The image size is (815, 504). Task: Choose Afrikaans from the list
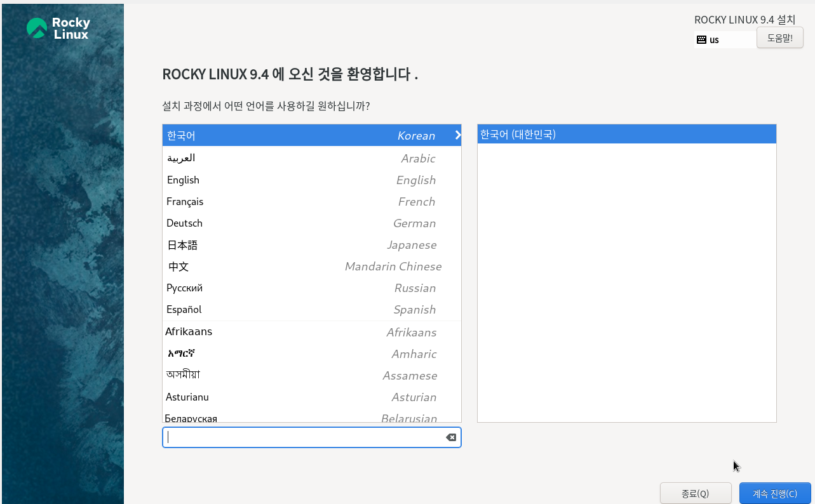[x=311, y=332]
